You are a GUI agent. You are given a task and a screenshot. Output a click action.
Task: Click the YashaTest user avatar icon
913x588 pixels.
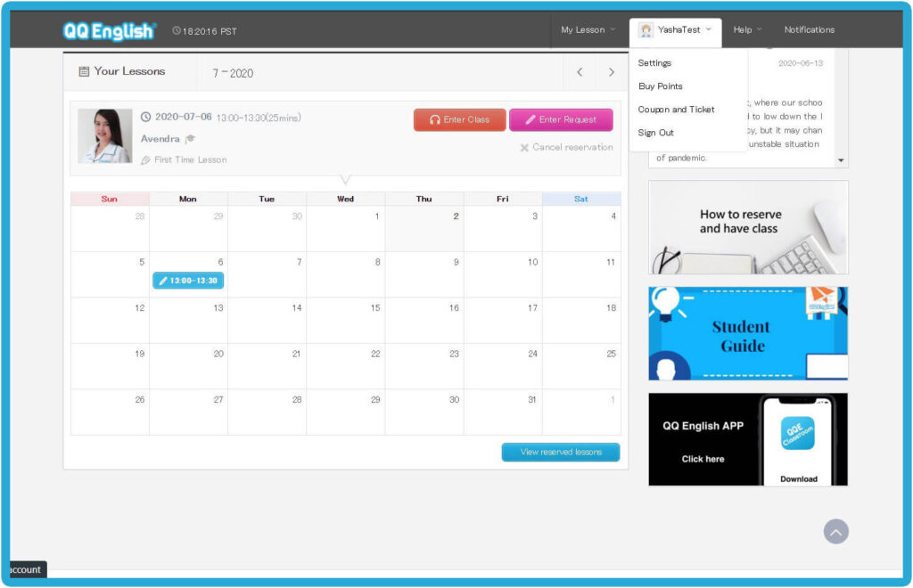click(646, 30)
